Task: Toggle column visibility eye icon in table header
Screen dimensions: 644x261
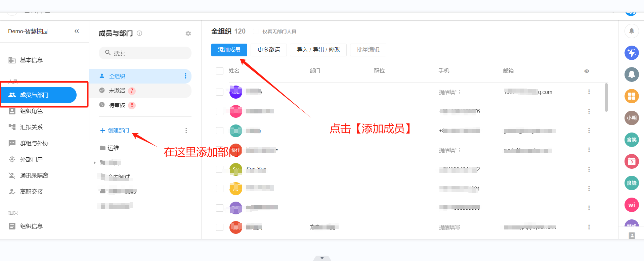Action: click(587, 71)
